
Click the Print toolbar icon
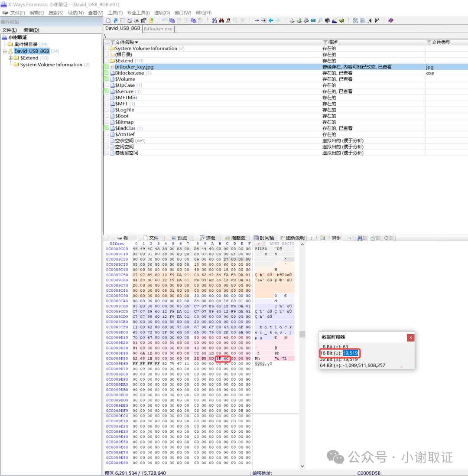[x=136, y=20]
